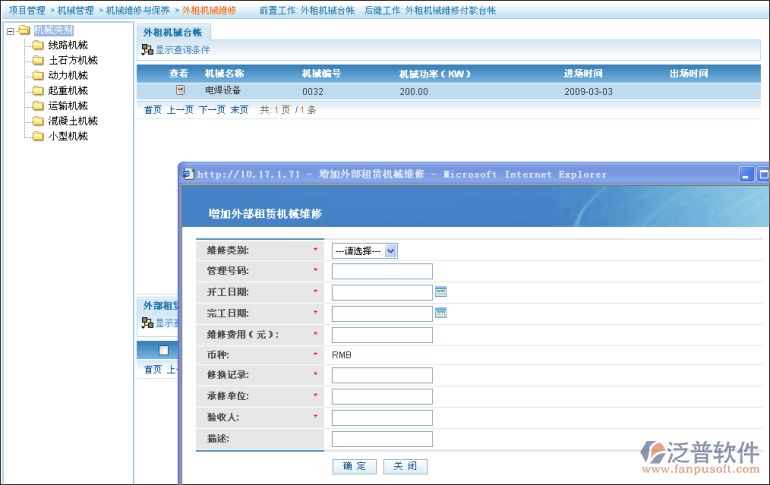Go to 下一页 in the pagination
This screenshot has width=770, height=485.
(212, 109)
